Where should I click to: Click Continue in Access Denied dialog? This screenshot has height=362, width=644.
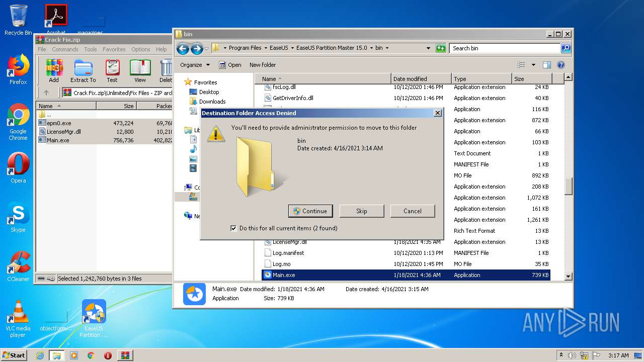click(x=310, y=211)
